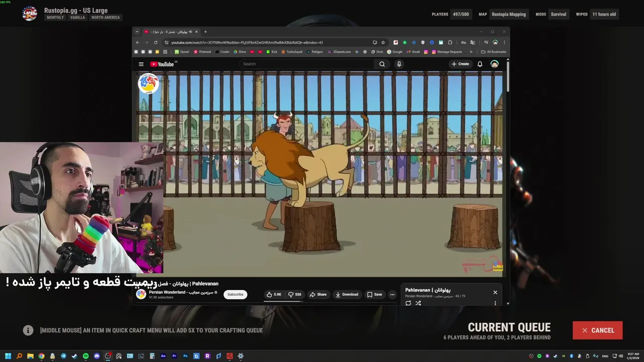Select the YouTube Pahlevanan browser tab
The height and width of the screenshot is (362, 644).
(x=171, y=32)
